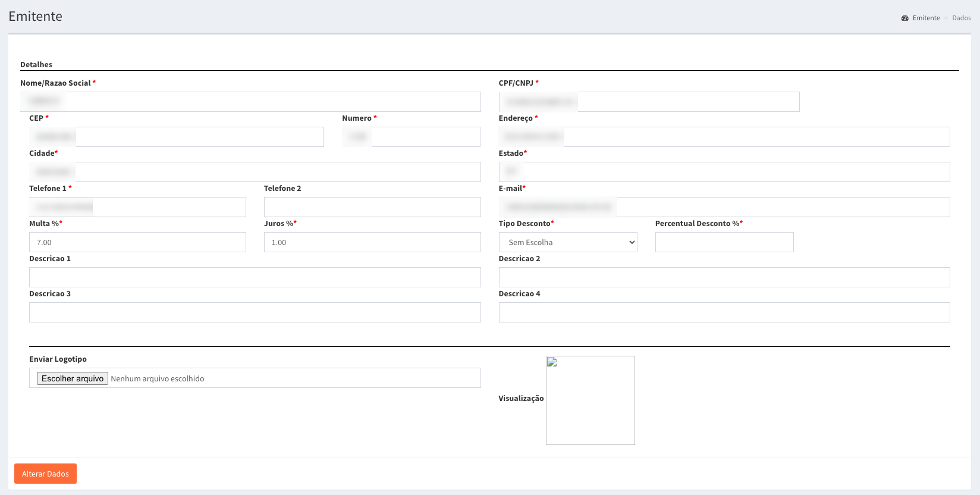The image size is (980, 495).
Task: Focus the Numero input box
Action: (x=411, y=137)
